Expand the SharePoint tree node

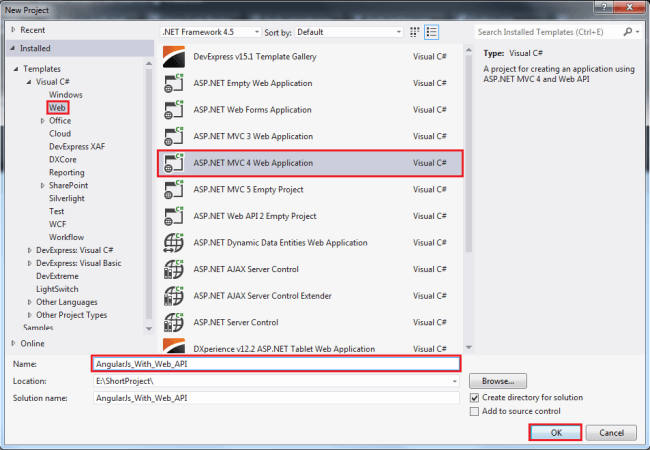(x=42, y=185)
